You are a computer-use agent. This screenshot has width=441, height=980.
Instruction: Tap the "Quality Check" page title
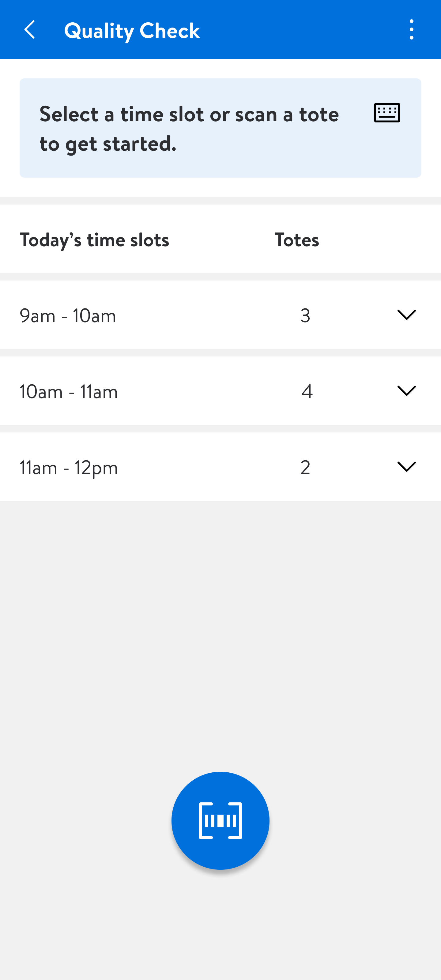[132, 30]
